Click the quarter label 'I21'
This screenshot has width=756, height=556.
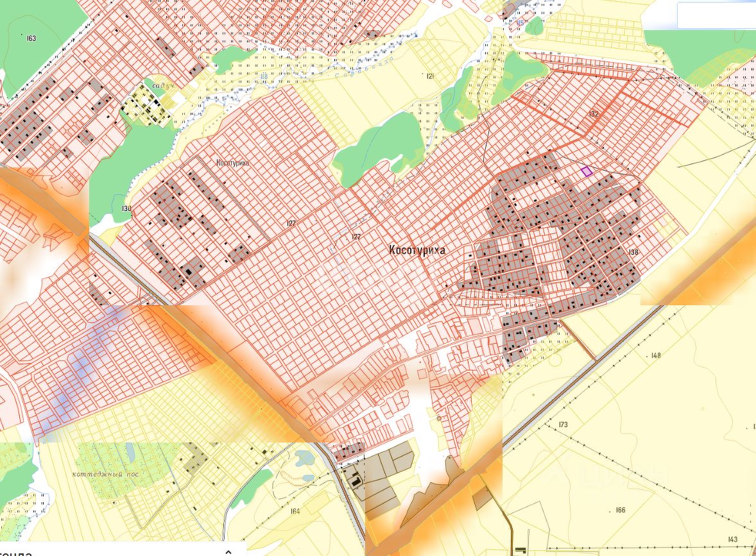point(430,76)
